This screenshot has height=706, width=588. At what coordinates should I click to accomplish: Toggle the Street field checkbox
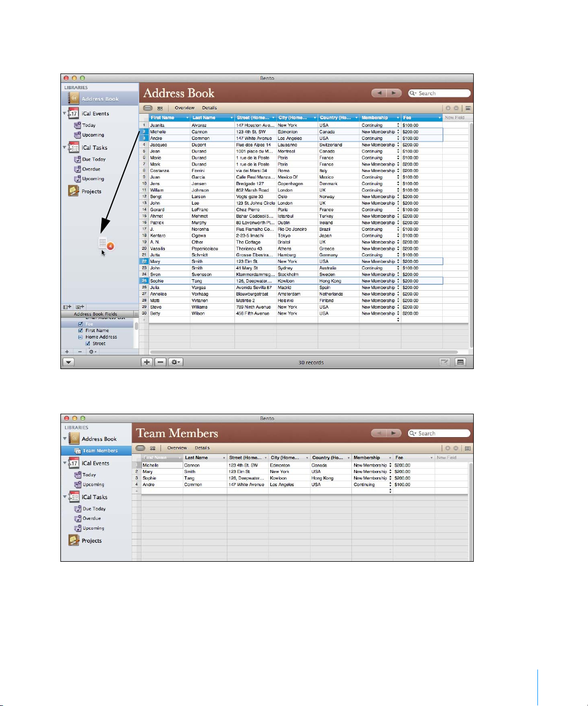tap(88, 343)
